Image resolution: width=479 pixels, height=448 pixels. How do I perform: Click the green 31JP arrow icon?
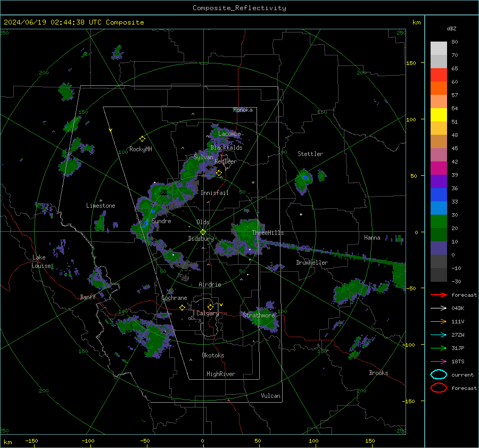coord(439,348)
